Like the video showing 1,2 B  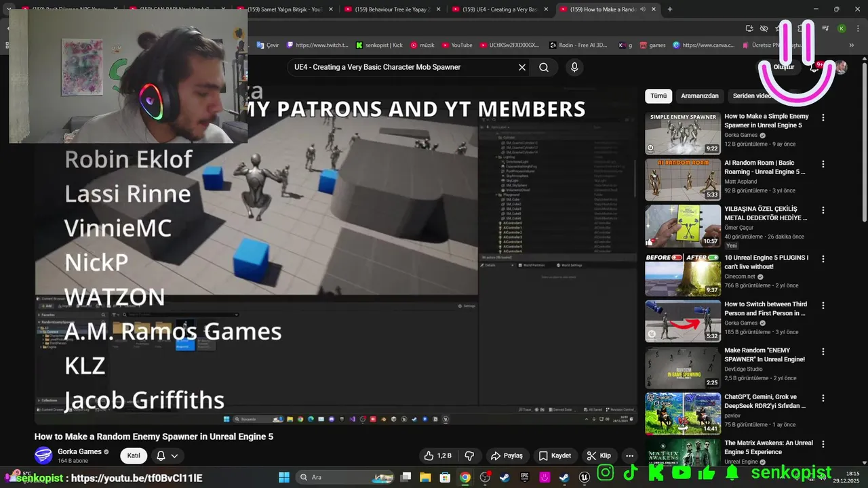pyautogui.click(x=437, y=455)
